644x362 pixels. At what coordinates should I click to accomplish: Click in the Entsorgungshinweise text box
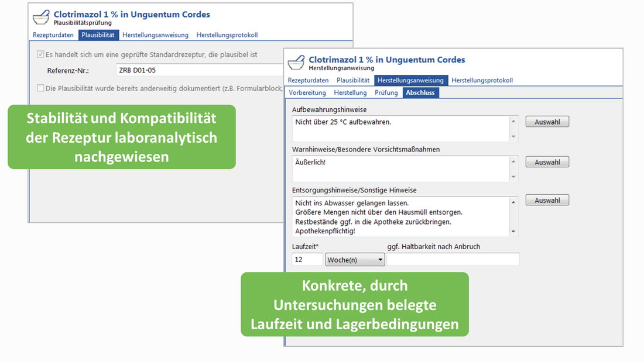[400, 217]
